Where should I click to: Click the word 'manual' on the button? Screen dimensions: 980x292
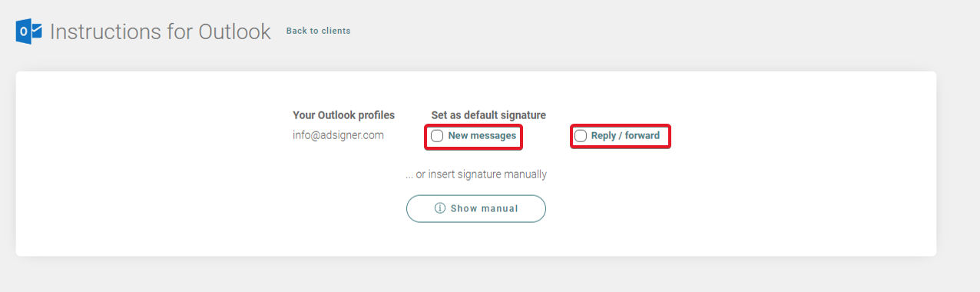coord(500,208)
